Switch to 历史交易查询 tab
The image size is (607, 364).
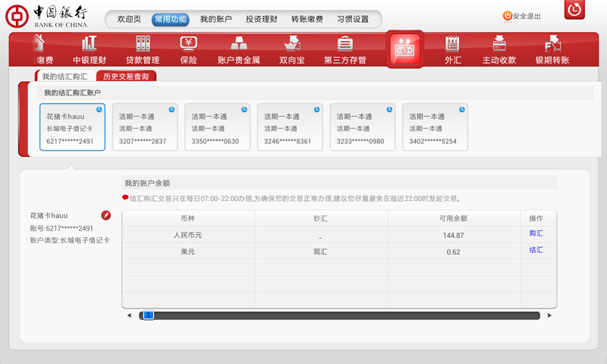tap(126, 76)
